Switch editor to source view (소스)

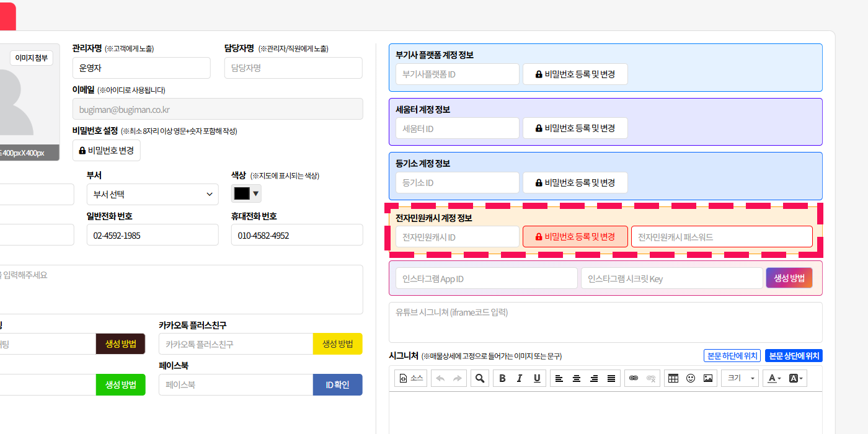[411, 378]
